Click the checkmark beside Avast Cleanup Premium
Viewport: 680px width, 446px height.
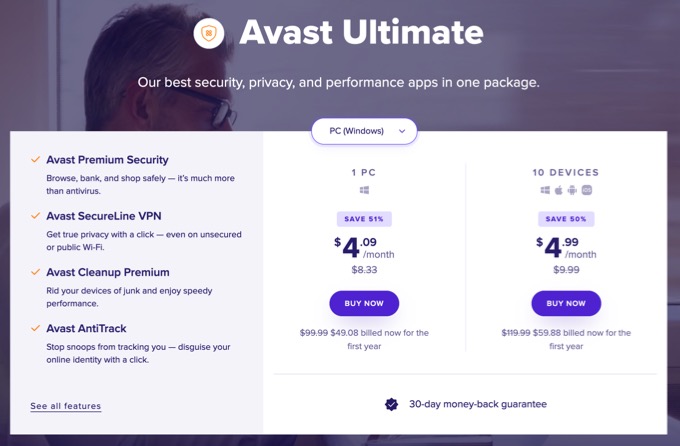tap(36, 271)
